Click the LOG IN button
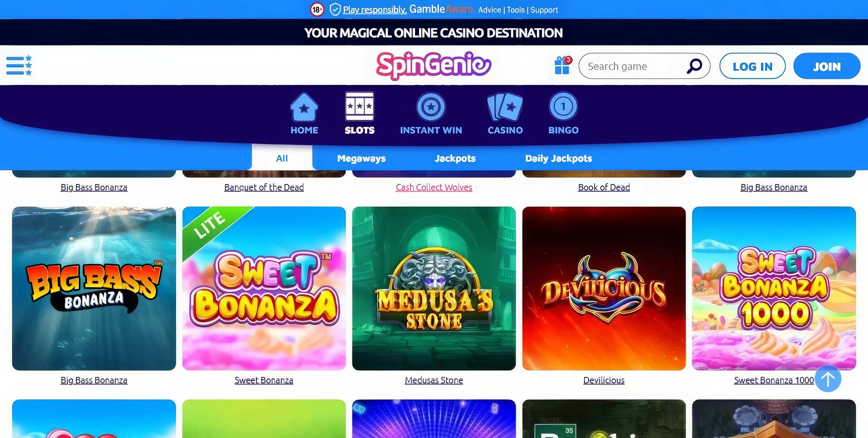Screen dimensions: 868x438 (x=752, y=66)
